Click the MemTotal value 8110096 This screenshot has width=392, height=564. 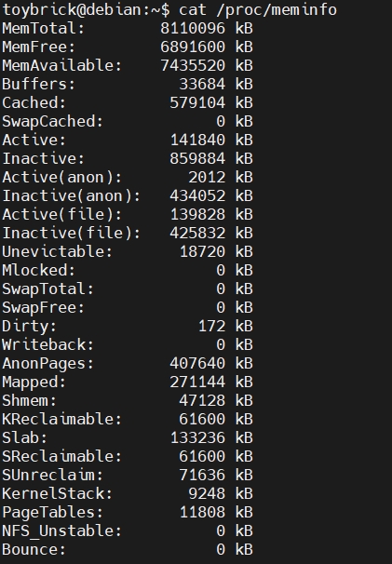click(193, 29)
